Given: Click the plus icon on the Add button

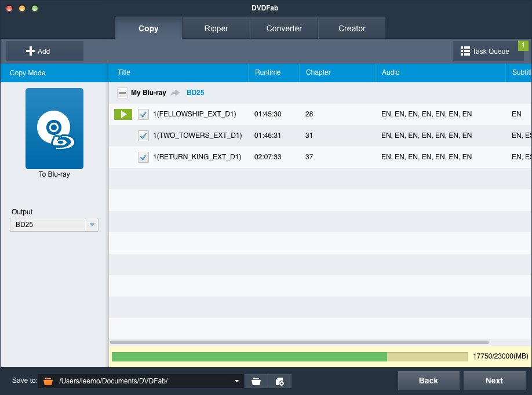Looking at the screenshot, I should pyautogui.click(x=31, y=51).
